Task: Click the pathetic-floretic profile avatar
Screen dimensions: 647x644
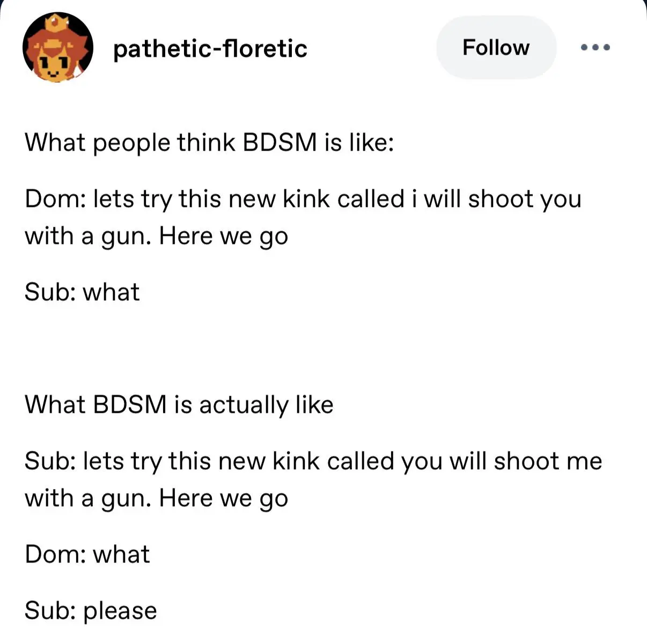Action: [57, 48]
